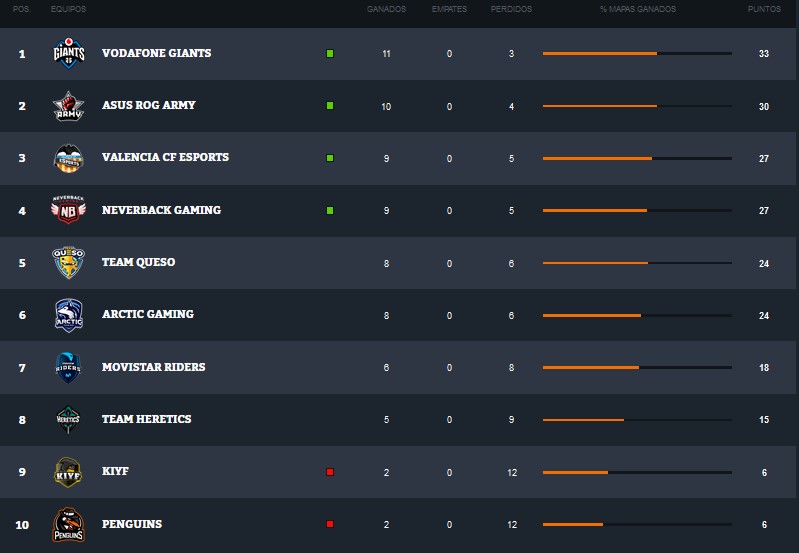Viewport: 799px width, 553px height.
Task: Open the TEAM HERETICS team name
Action: click(146, 419)
